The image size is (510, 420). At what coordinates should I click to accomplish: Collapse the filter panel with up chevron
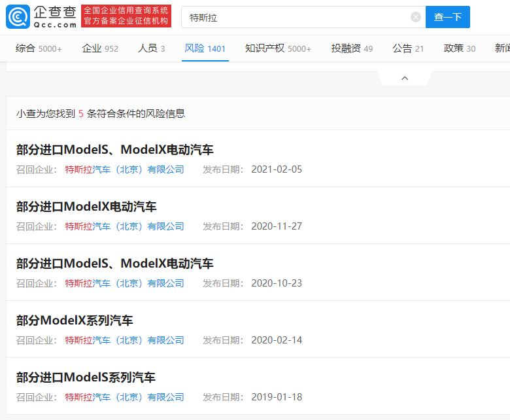click(405, 78)
